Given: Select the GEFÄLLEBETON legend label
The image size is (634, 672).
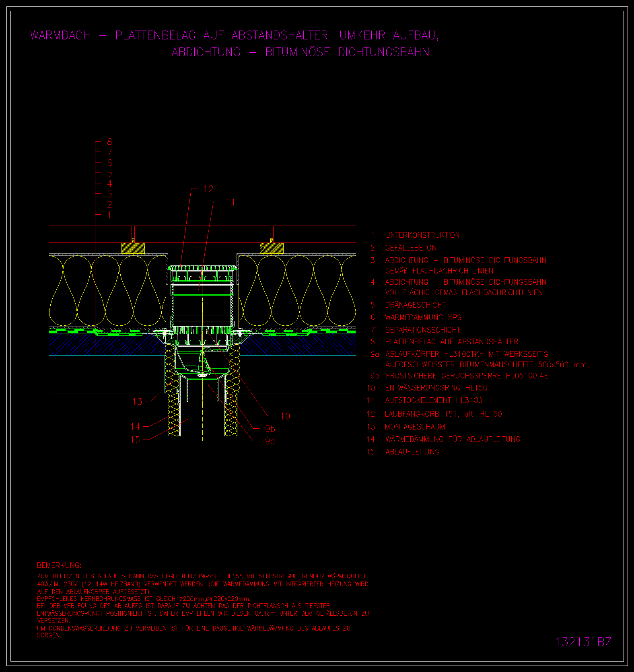Looking at the screenshot, I should [x=410, y=248].
